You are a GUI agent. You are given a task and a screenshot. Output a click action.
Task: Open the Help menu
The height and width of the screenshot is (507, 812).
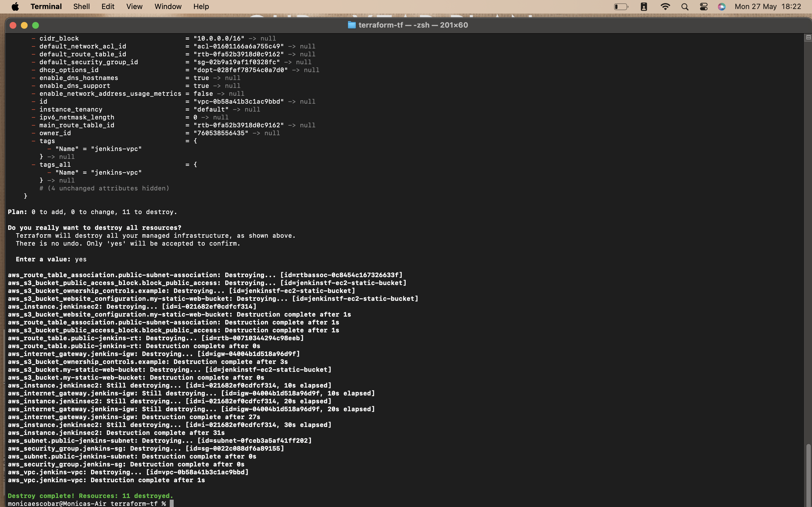[201, 6]
